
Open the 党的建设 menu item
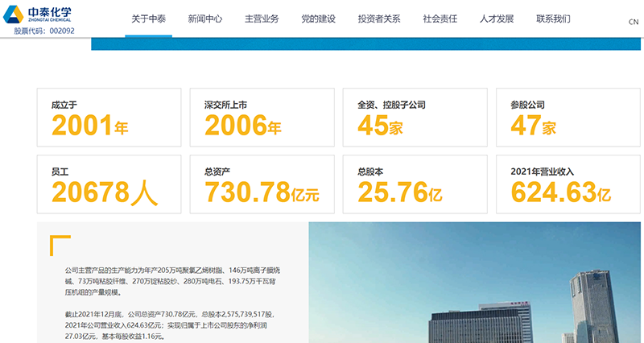318,19
